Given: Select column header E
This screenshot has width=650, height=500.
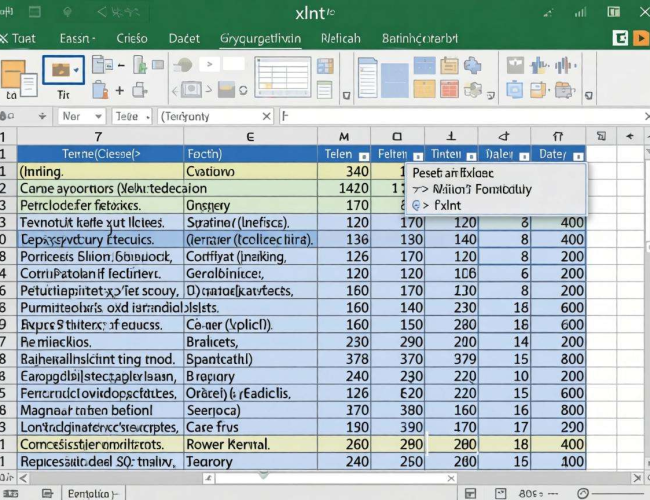Looking at the screenshot, I should click(250, 136).
